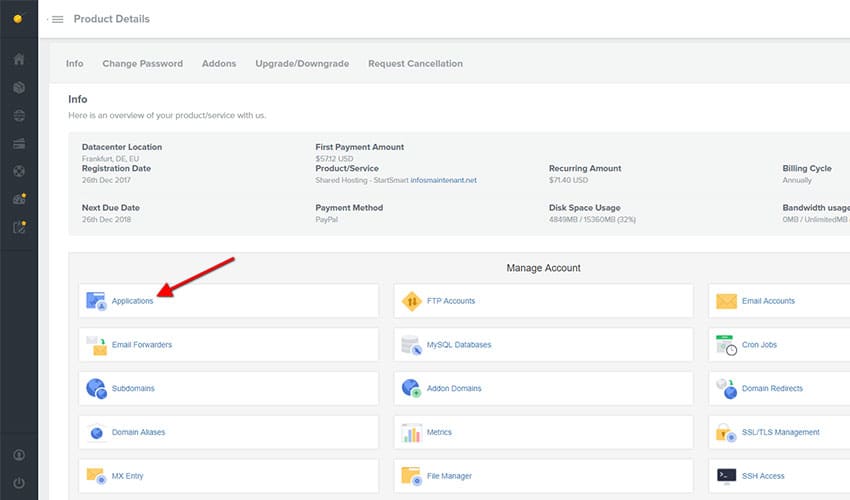Image resolution: width=850 pixels, height=500 pixels.
Task: Click the Domain Redirects icon
Action: click(x=726, y=388)
